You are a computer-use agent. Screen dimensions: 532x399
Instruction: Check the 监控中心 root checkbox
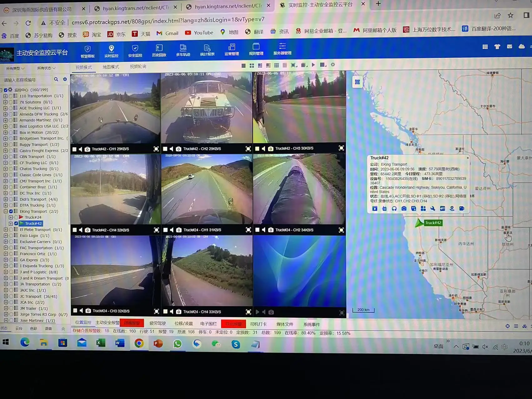(6, 90)
